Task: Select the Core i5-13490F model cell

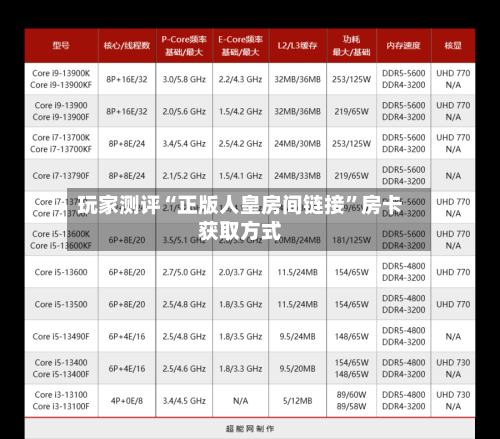Action: point(61,336)
